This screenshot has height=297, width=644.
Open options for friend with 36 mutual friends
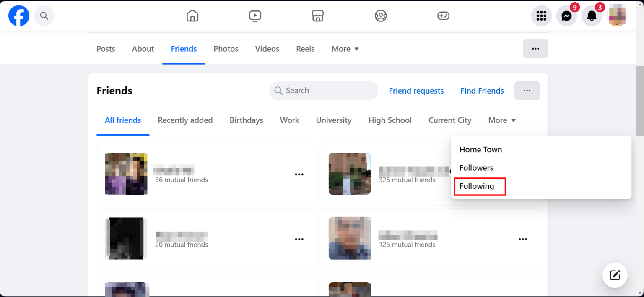[x=299, y=175]
